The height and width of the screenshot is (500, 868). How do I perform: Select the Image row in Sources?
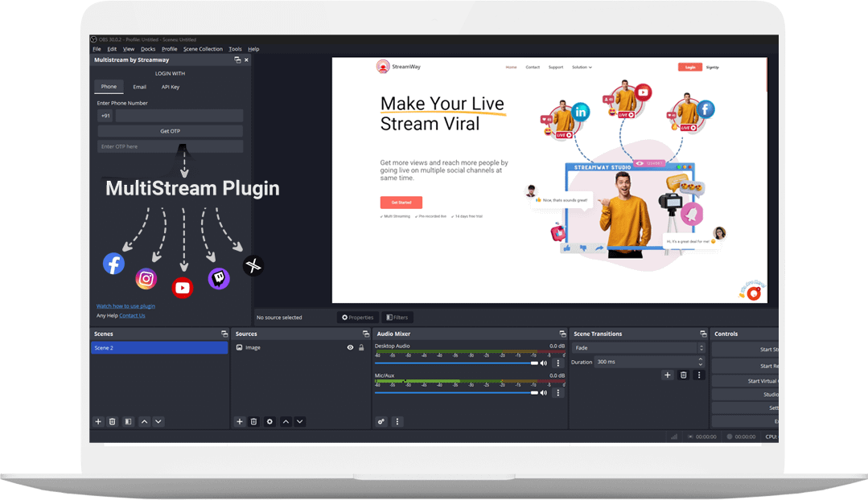[301, 347]
